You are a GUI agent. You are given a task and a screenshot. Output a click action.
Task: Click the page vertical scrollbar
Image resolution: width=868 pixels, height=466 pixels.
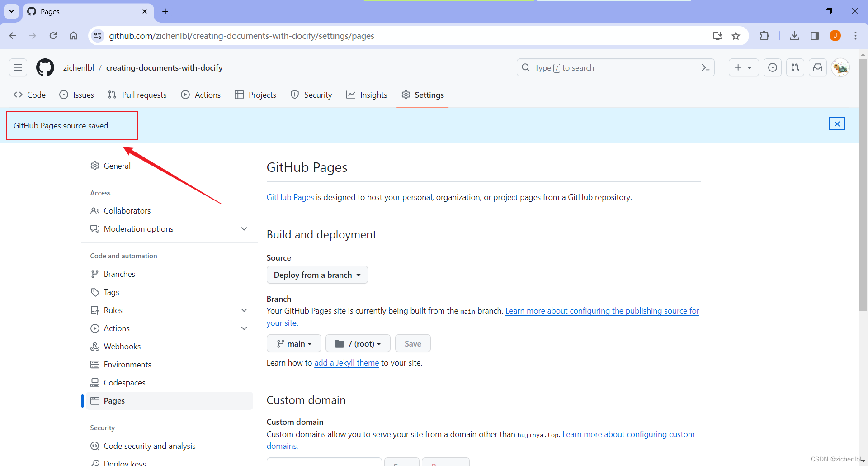point(863,185)
